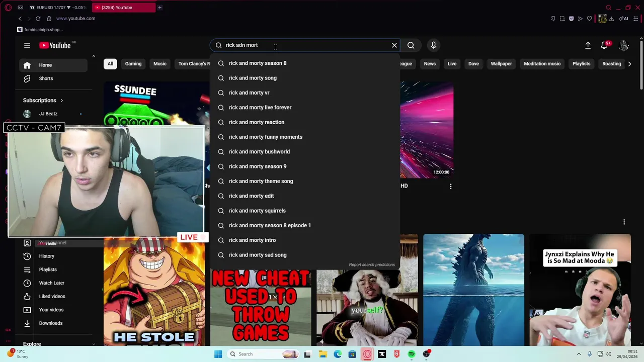Click the Opera pinboard pin icon
Screen dimensions: 644x362
click(x=553, y=19)
